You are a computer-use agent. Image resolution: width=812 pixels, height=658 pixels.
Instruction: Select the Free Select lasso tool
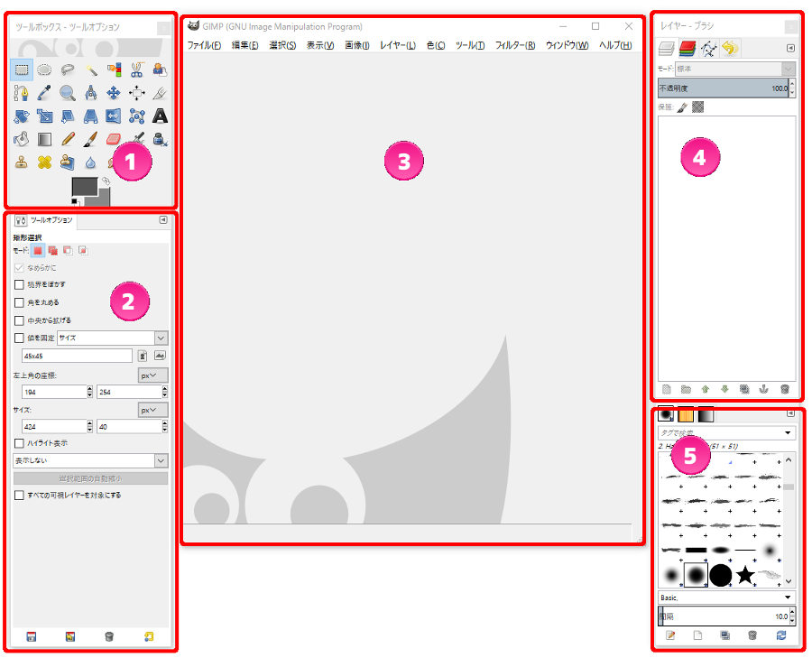click(68, 70)
